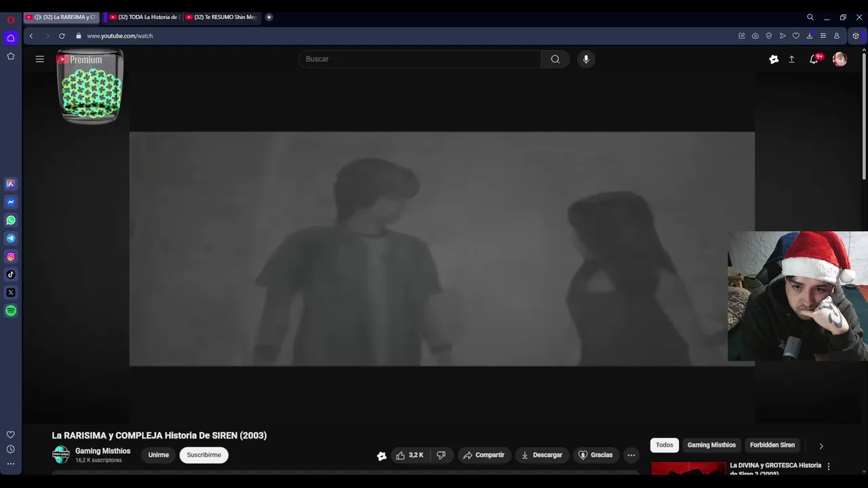Click the page vertical scrollbar
The height and width of the screenshot is (488, 868).
[x=863, y=115]
